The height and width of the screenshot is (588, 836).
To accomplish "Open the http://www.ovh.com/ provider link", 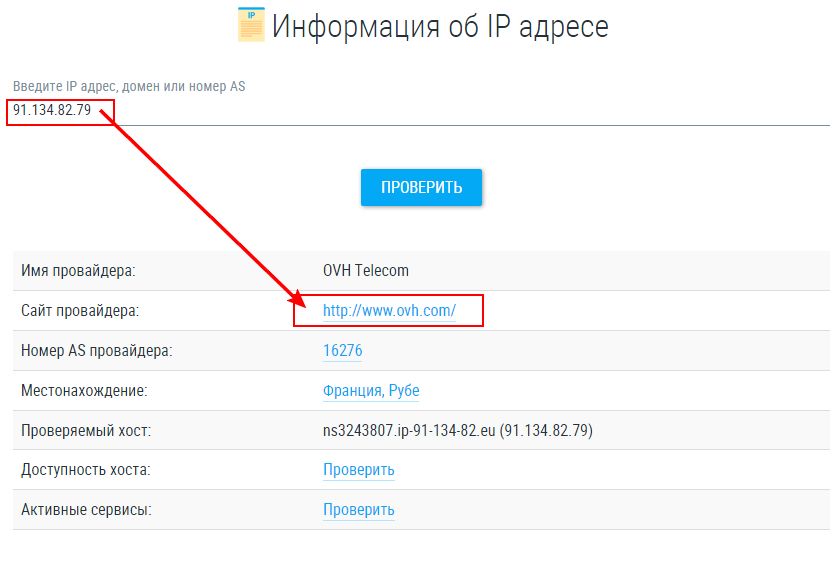I will 389,310.
